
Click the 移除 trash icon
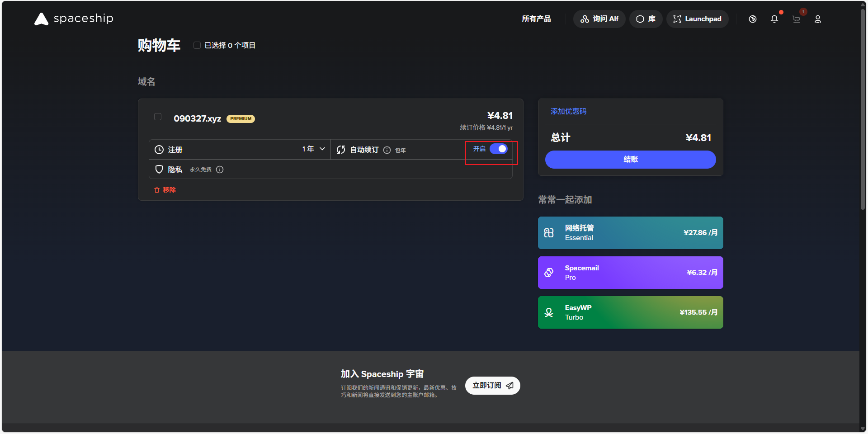pyautogui.click(x=157, y=190)
